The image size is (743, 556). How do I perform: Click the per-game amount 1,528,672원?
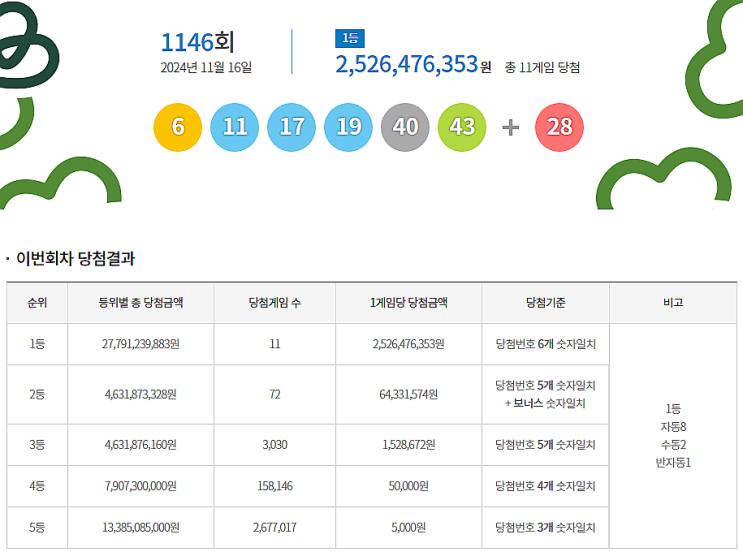pos(408,445)
